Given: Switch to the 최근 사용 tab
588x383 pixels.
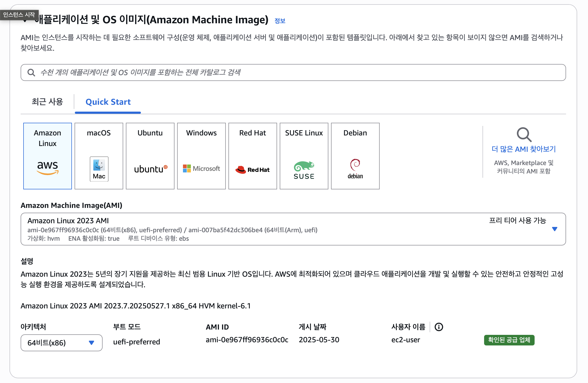Looking at the screenshot, I should point(47,102).
